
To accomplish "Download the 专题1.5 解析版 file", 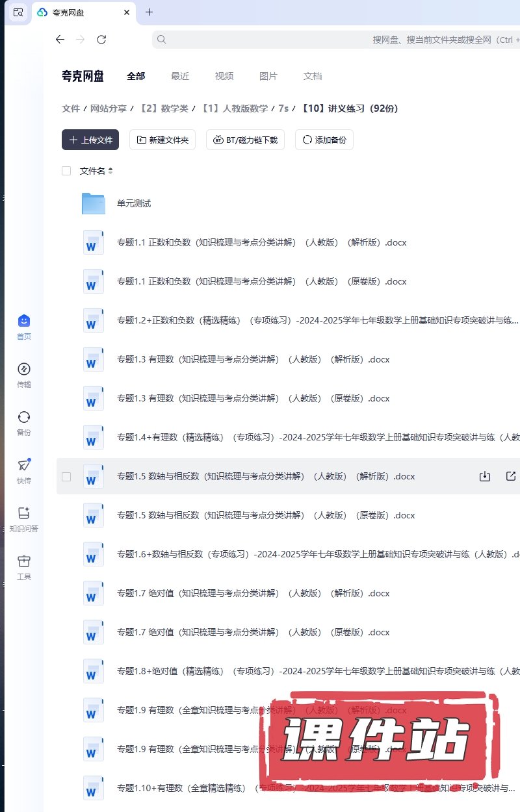I will [484, 476].
